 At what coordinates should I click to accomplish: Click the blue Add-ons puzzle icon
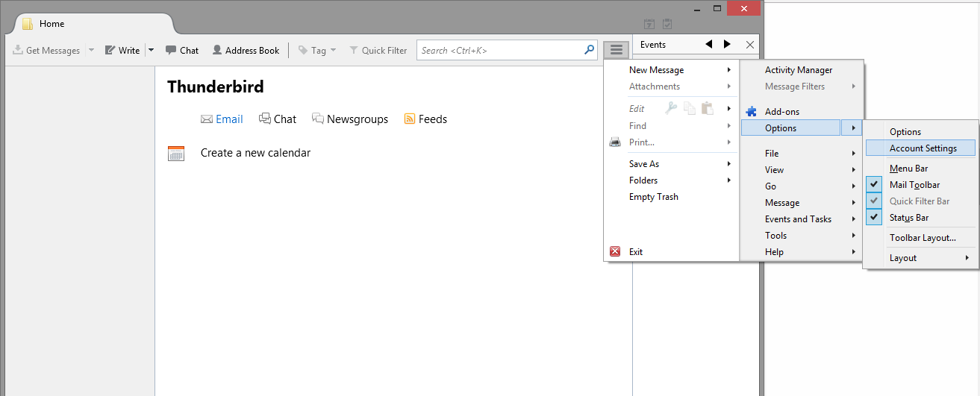click(752, 111)
